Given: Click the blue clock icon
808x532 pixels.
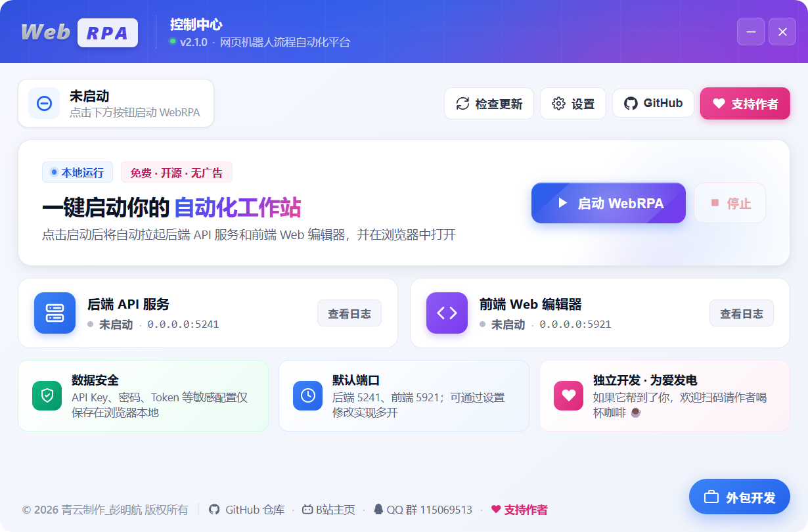Looking at the screenshot, I should 308,395.
